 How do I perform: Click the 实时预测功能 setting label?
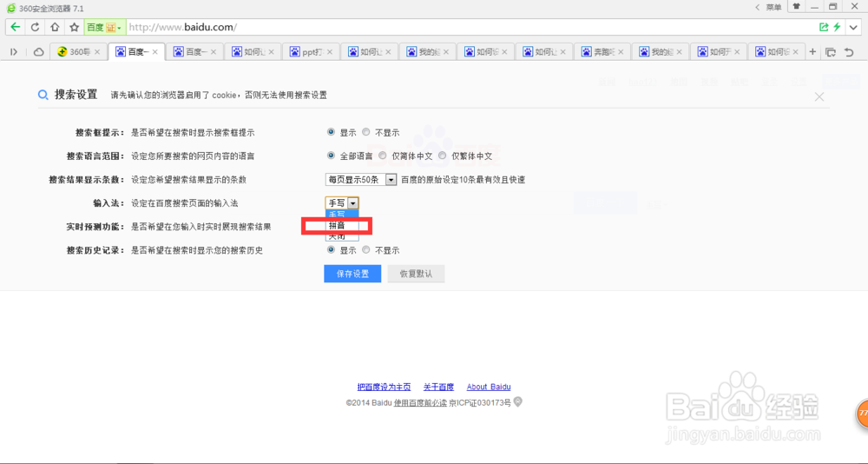tap(95, 227)
